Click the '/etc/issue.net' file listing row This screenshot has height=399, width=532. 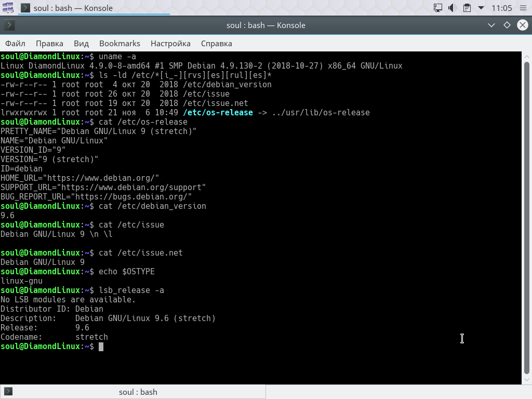[124, 103]
